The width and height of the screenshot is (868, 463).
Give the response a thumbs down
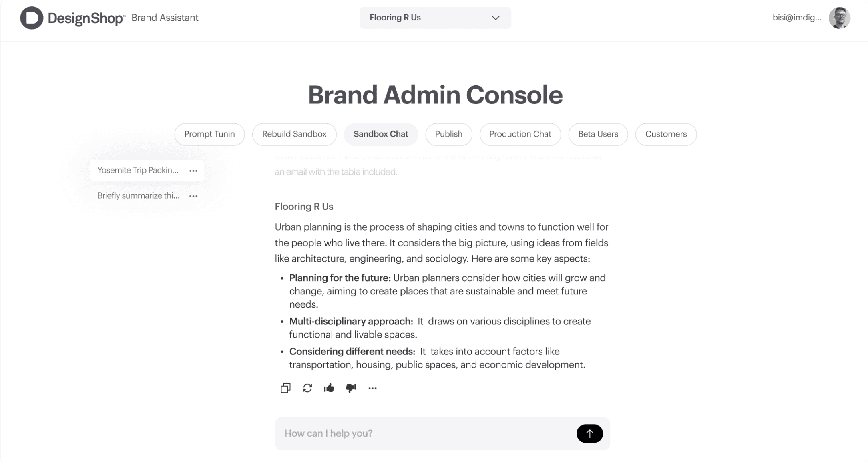[x=351, y=388]
